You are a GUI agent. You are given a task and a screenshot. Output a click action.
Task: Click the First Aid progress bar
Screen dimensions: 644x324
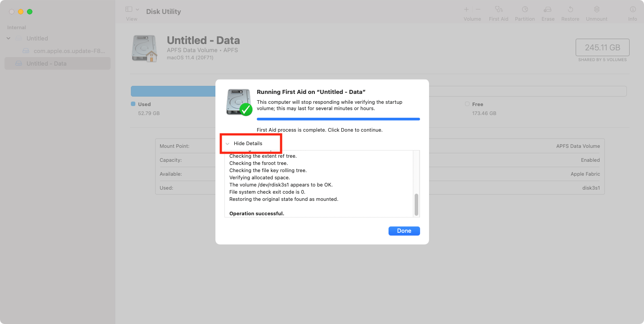338,119
